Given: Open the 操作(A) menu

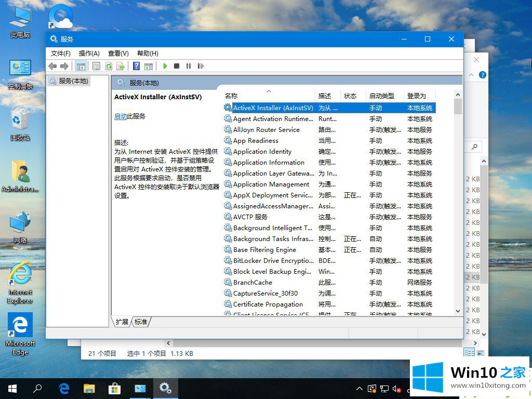Looking at the screenshot, I should pyautogui.click(x=89, y=53).
